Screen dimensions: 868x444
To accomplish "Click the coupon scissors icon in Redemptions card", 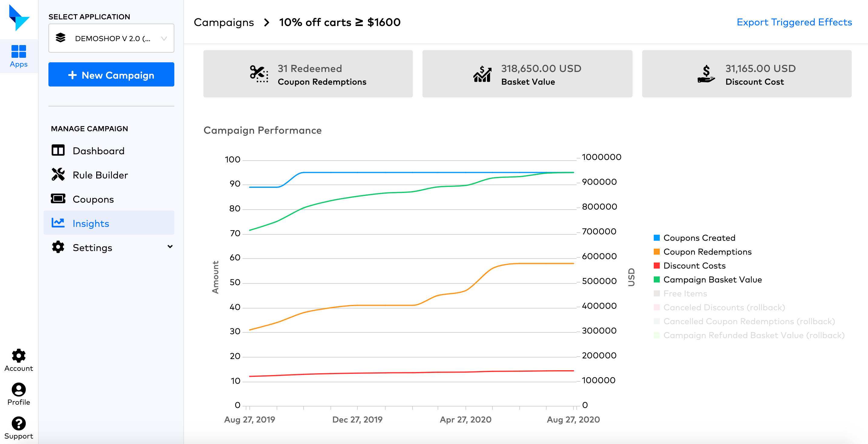I will pyautogui.click(x=259, y=74).
